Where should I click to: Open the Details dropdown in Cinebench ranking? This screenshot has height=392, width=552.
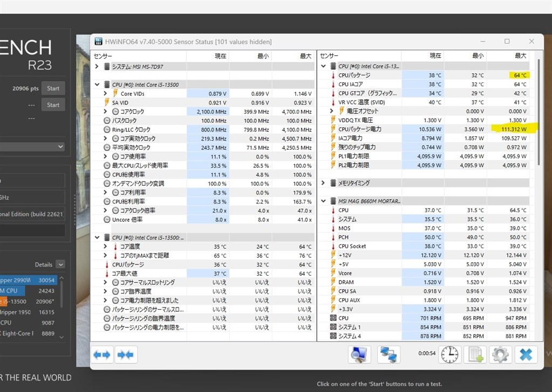pyautogui.click(x=60, y=264)
